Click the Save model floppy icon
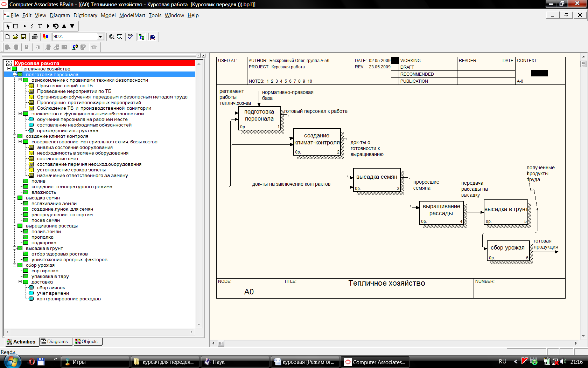 [23, 37]
